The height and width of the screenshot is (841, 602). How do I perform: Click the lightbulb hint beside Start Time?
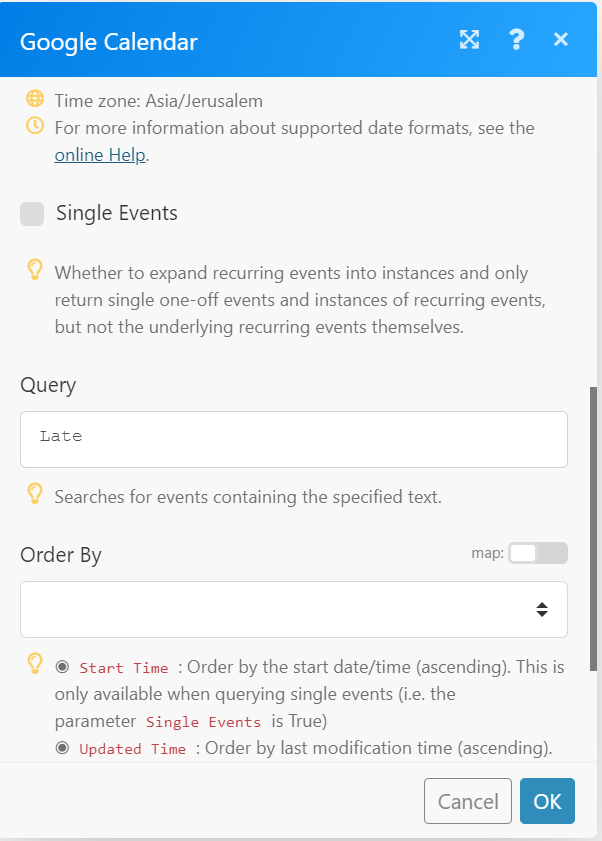(x=35, y=663)
